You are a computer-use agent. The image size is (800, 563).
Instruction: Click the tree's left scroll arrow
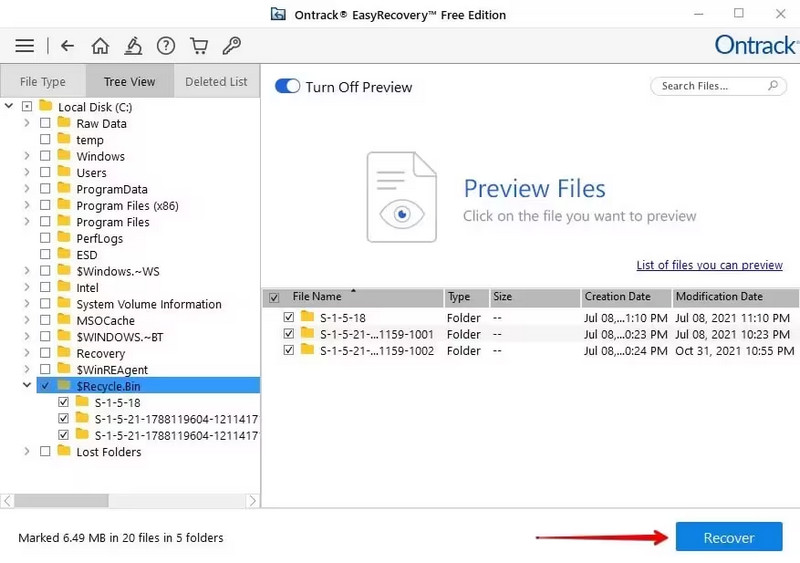click(7, 501)
